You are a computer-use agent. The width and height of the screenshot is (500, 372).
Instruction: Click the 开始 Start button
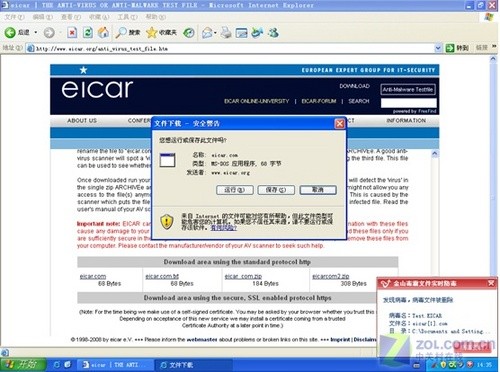[x=23, y=365]
